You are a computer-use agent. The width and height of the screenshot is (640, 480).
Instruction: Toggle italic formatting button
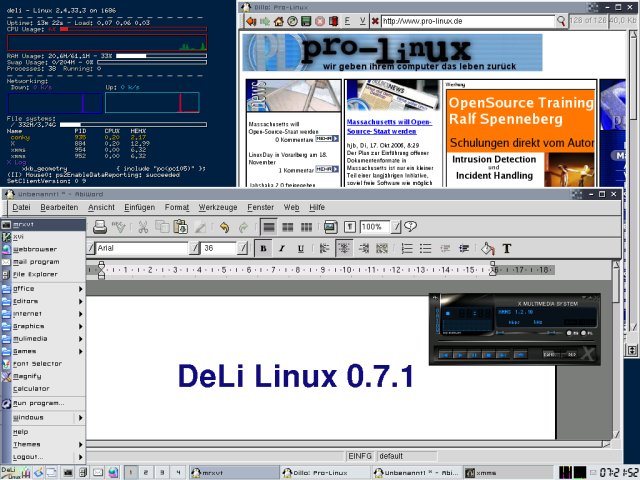pyautogui.click(x=282, y=249)
